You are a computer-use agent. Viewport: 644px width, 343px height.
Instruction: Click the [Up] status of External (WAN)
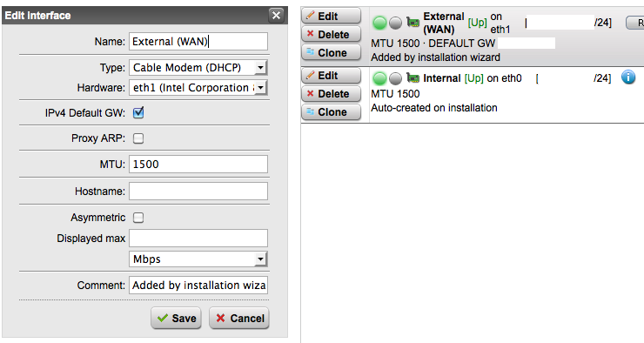pyautogui.click(x=477, y=23)
